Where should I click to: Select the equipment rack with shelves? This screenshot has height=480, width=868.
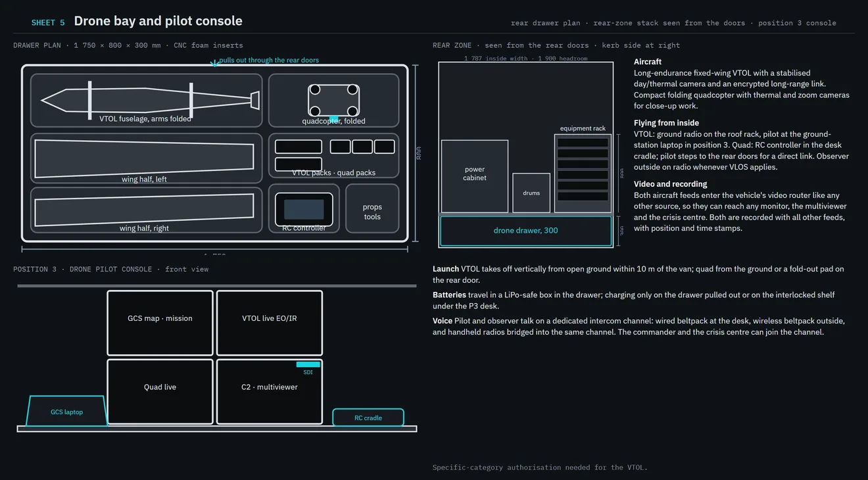point(583,174)
